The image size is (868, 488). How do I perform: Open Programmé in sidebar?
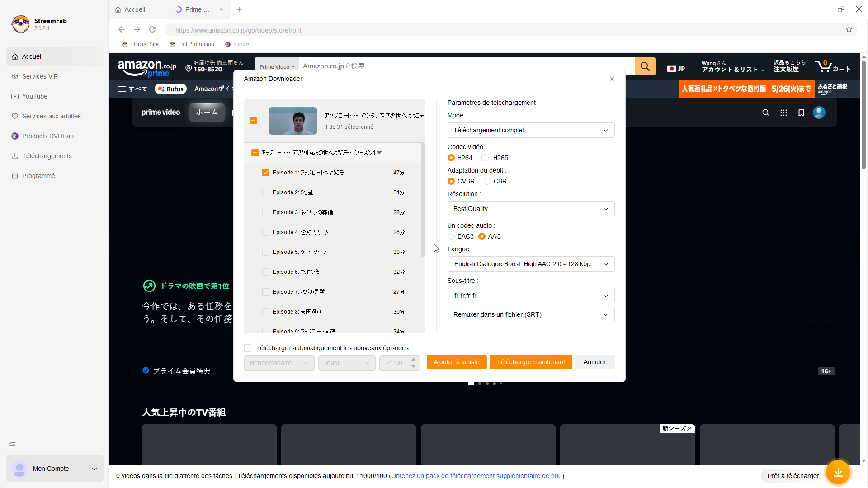click(x=55, y=176)
